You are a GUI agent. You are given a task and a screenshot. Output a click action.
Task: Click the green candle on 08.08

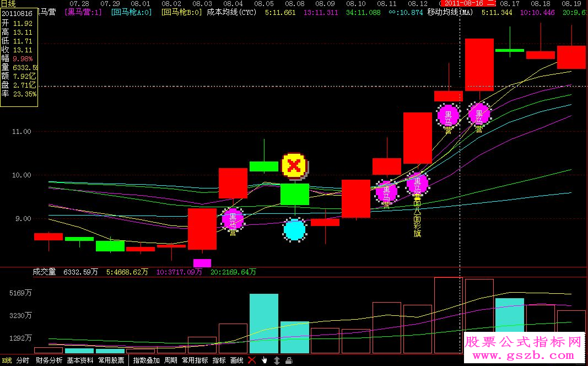point(295,194)
